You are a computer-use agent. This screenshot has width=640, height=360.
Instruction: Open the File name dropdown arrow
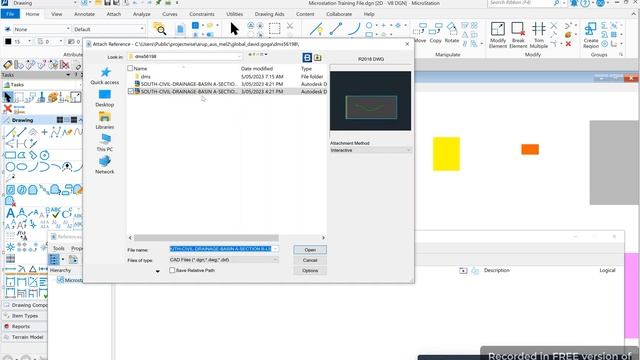click(276, 249)
